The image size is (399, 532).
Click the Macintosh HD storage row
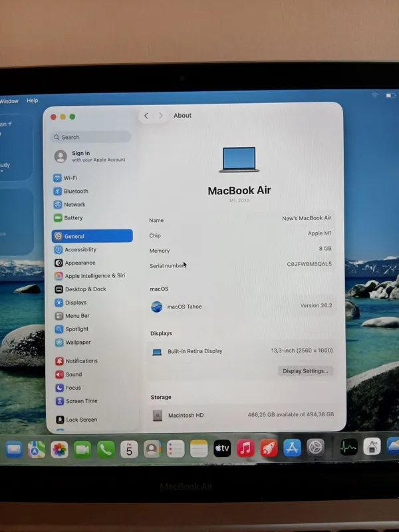pyautogui.click(x=243, y=415)
